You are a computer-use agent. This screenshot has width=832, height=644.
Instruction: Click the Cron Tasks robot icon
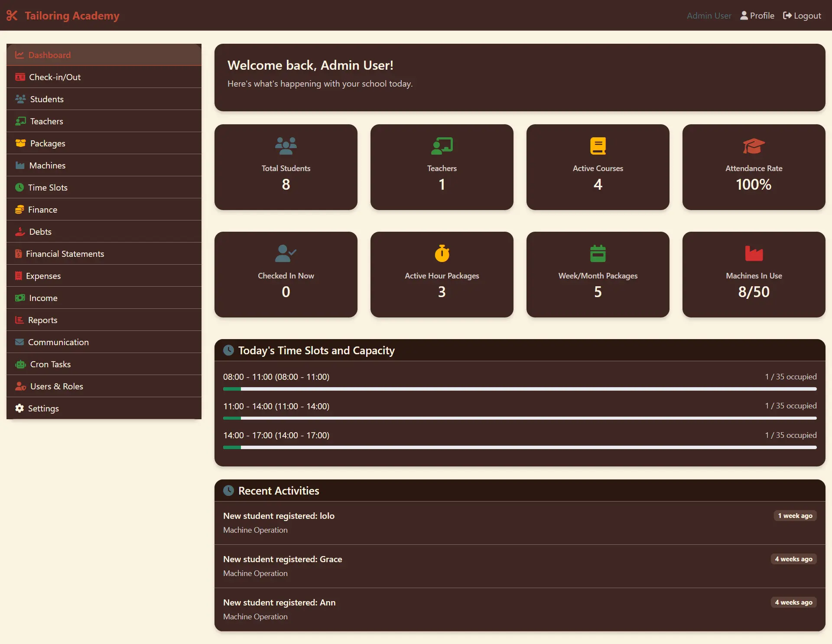20,364
